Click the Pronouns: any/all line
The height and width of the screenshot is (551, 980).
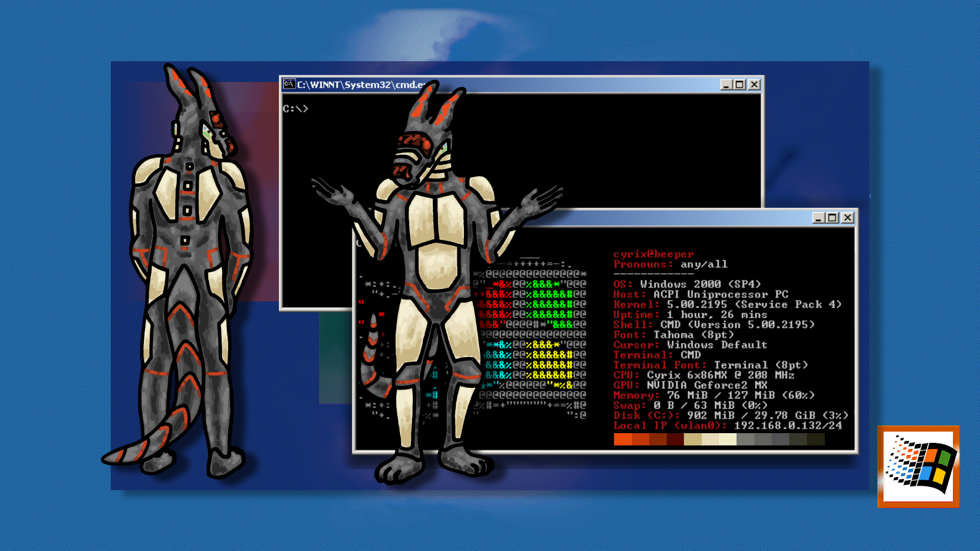click(x=670, y=264)
